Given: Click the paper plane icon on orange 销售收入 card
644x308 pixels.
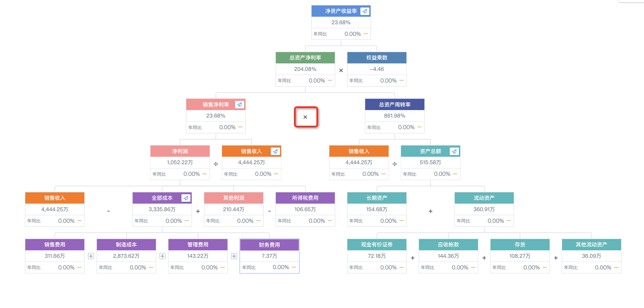Looking at the screenshot, I should pyautogui.click(x=275, y=151).
